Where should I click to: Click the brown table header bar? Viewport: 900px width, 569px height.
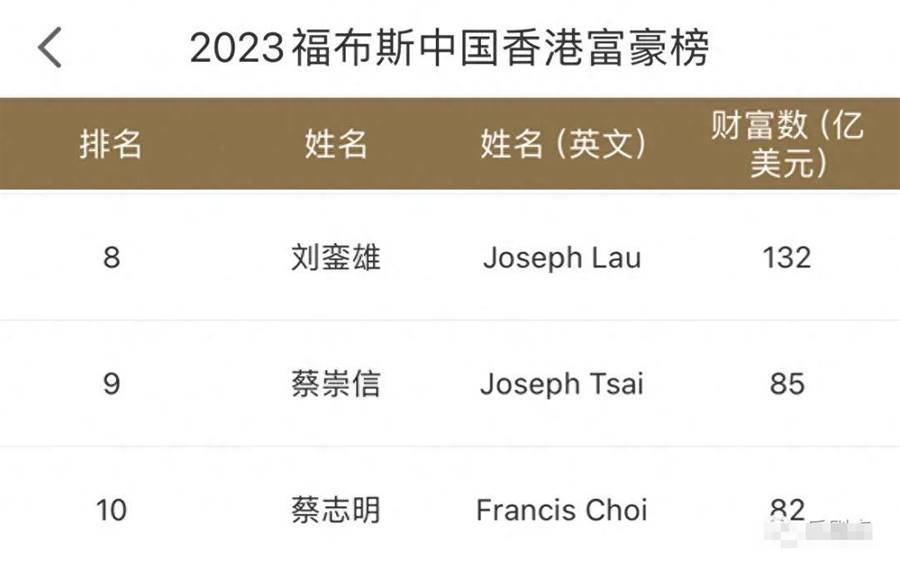click(450, 144)
